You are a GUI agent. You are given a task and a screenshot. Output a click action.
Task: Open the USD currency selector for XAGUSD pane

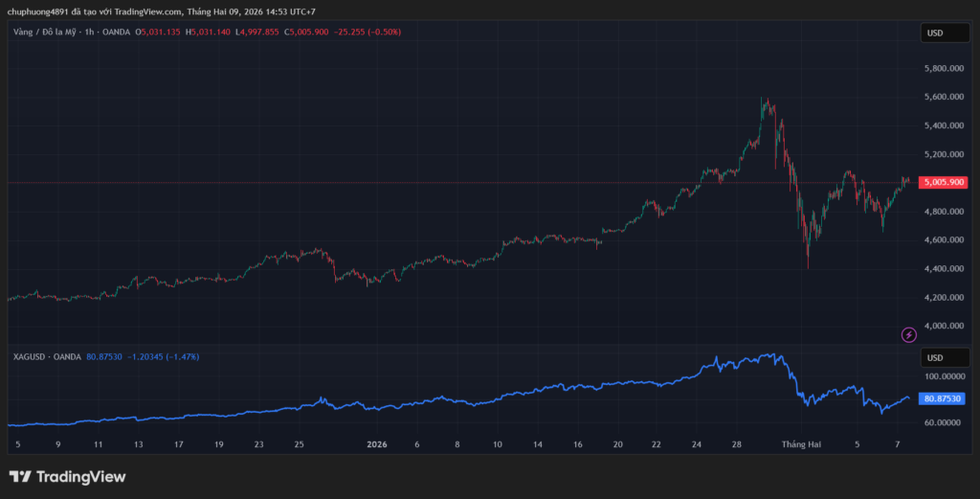pyautogui.click(x=934, y=357)
